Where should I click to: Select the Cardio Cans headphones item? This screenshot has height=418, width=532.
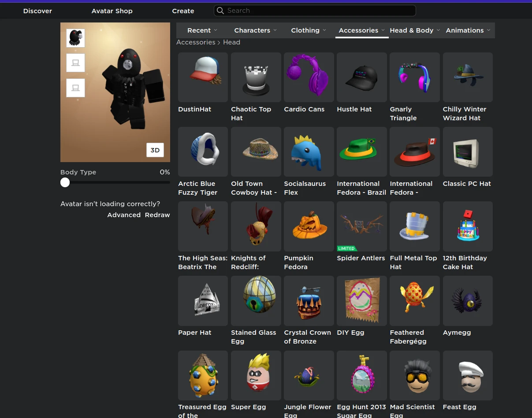tap(309, 77)
